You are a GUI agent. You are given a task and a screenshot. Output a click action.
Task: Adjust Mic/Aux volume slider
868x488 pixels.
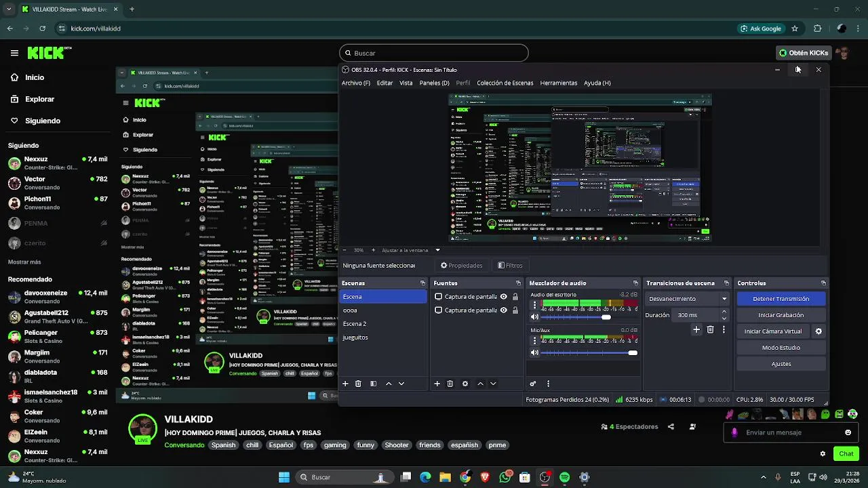coord(589,352)
